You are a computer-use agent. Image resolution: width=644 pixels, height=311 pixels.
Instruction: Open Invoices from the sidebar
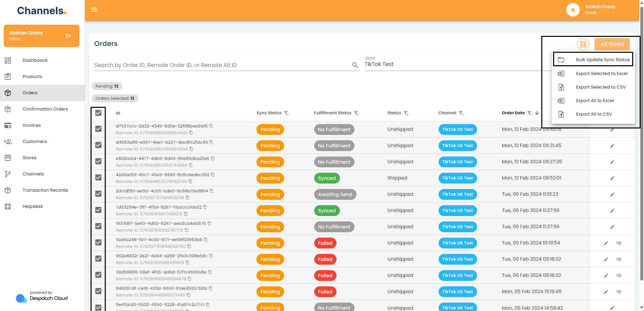coord(42,125)
